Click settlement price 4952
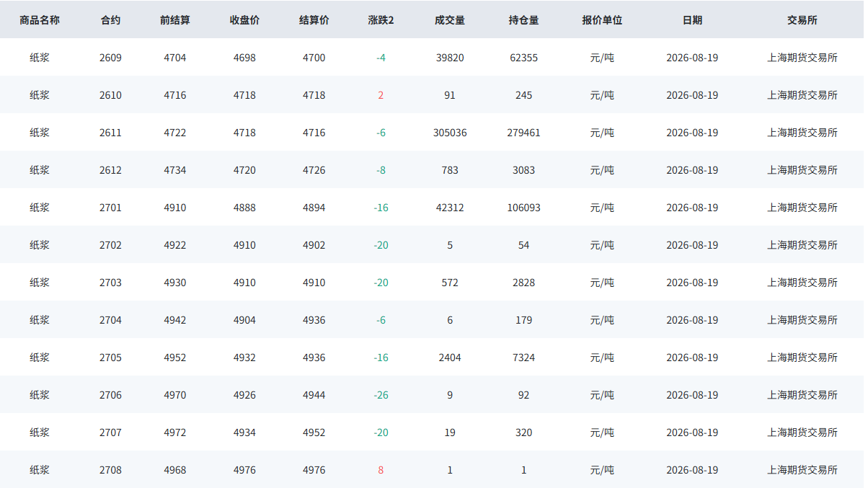This screenshot has height=488, width=868. click(x=314, y=432)
